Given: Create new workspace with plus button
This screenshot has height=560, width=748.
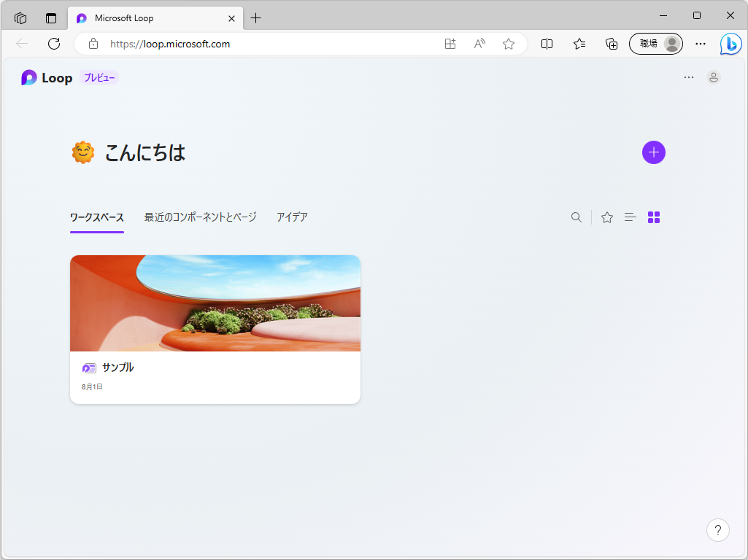Looking at the screenshot, I should [653, 152].
